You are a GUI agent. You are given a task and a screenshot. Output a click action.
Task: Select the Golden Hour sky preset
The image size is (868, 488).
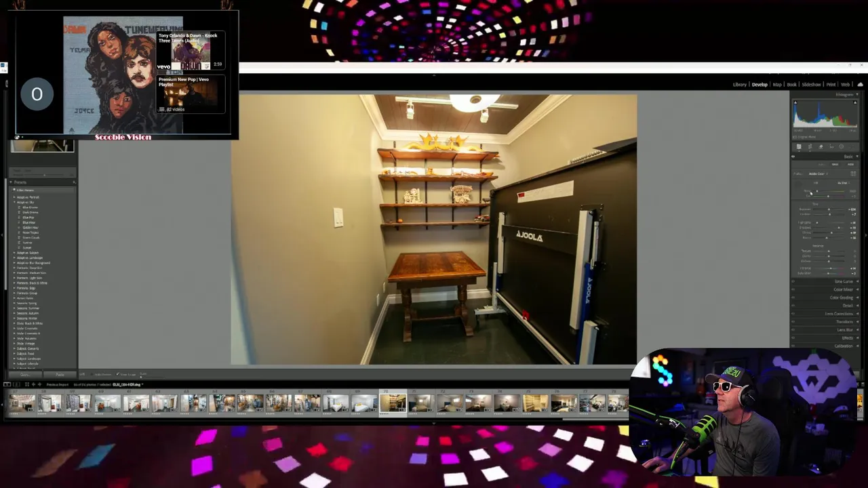pyautogui.click(x=31, y=228)
